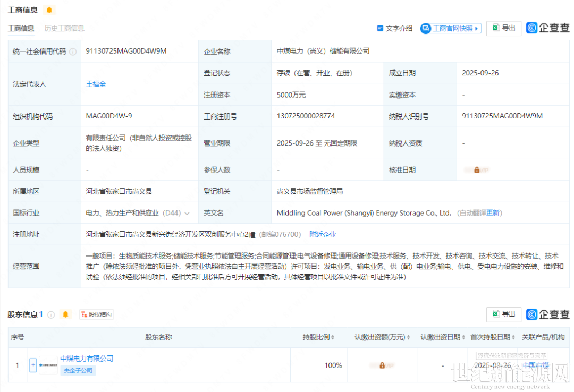This screenshot has height=392, width=574.
Task: Expand the 国标行业 industry dropdown chevron
Action: click(187, 214)
